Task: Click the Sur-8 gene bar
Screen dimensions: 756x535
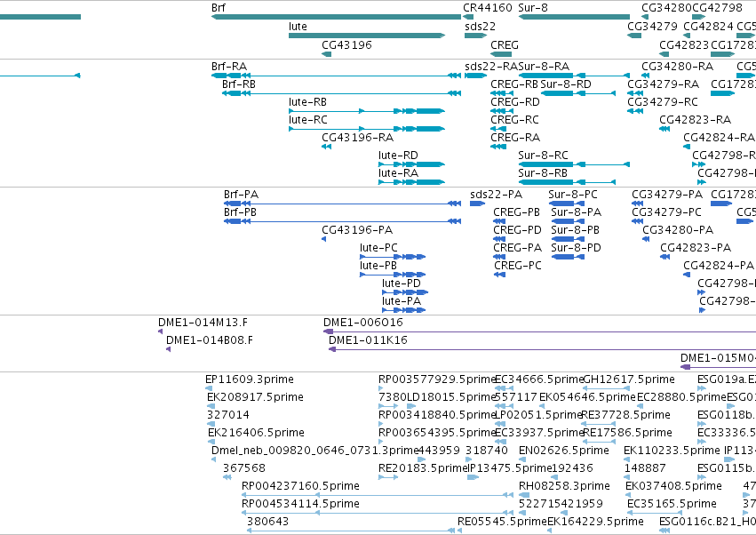Action: coord(574,17)
